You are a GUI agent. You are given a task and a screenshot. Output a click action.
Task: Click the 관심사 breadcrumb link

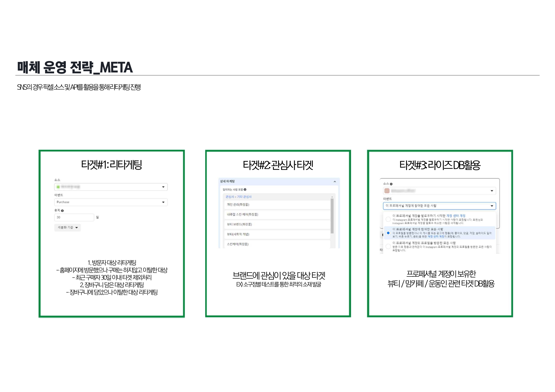pyautogui.click(x=230, y=197)
